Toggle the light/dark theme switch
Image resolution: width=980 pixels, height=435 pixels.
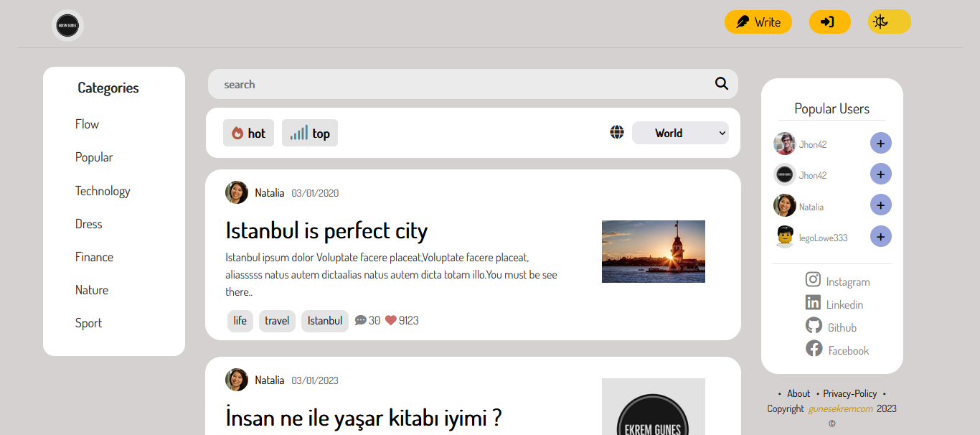click(x=890, y=22)
